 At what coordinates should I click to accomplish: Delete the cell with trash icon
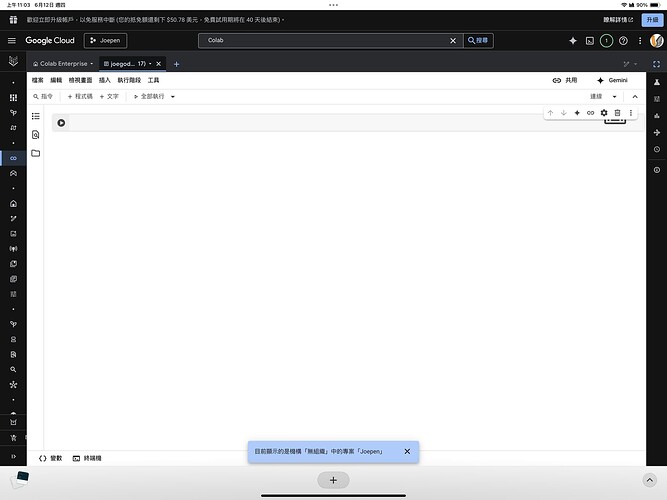pos(617,113)
